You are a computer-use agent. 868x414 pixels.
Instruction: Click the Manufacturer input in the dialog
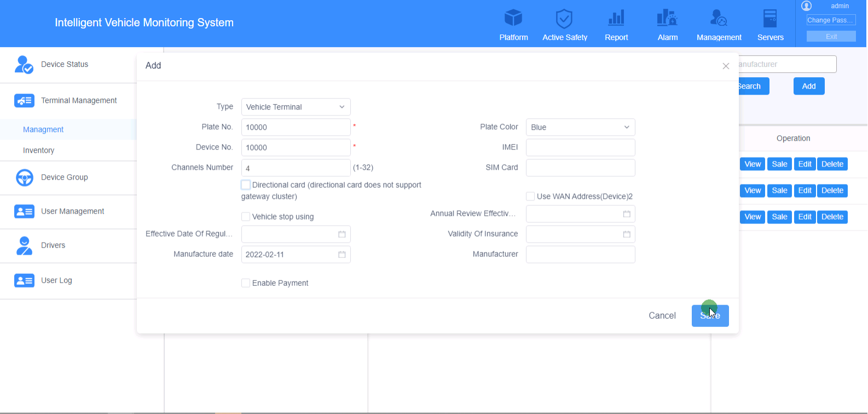pyautogui.click(x=580, y=255)
